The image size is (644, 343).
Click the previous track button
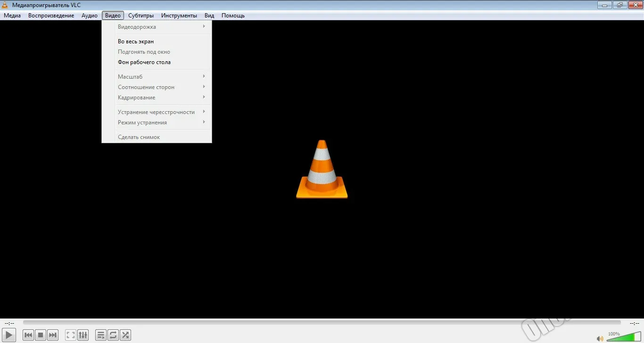pyautogui.click(x=28, y=335)
